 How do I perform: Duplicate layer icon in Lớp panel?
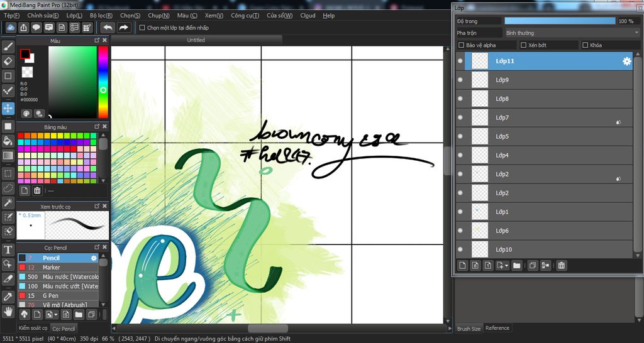coord(533,266)
